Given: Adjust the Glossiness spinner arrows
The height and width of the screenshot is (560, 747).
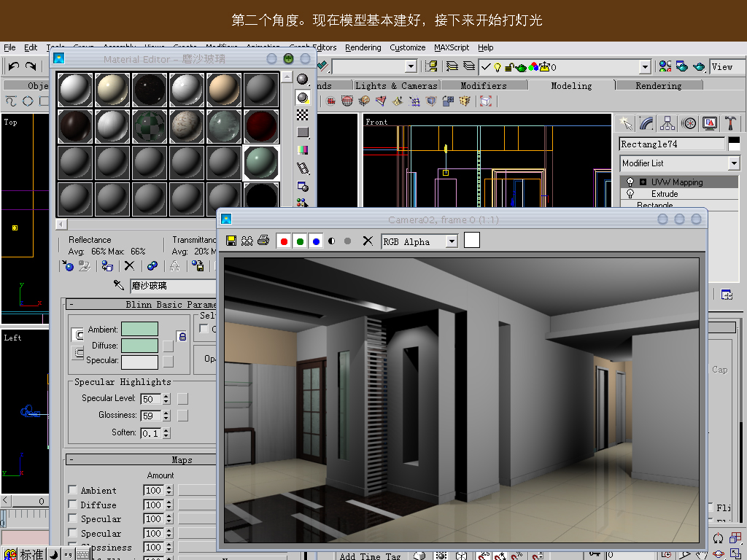Looking at the screenshot, I should click(x=166, y=416).
